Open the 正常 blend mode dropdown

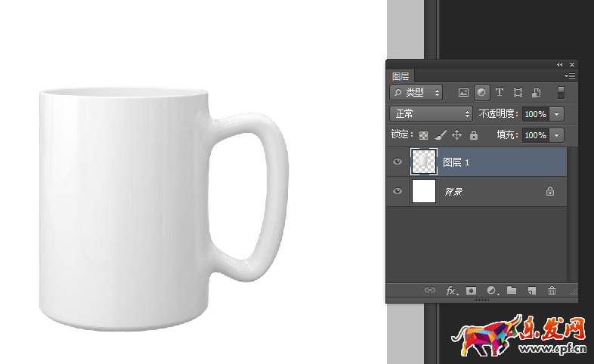pyautogui.click(x=431, y=114)
